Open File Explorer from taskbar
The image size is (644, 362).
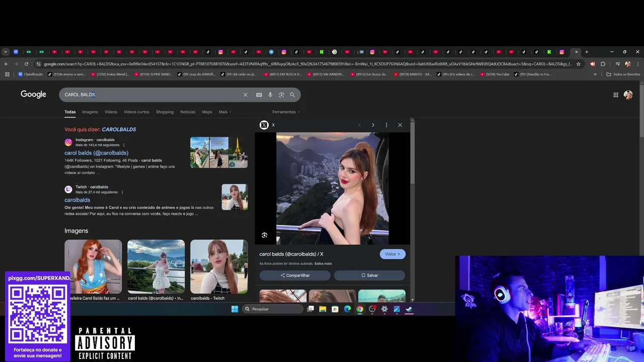click(x=323, y=309)
